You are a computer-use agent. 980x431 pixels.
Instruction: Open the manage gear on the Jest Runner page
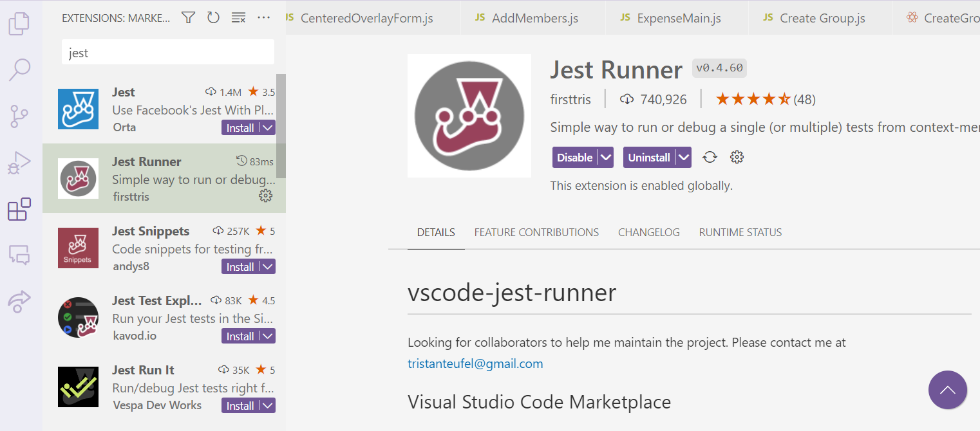coord(737,157)
